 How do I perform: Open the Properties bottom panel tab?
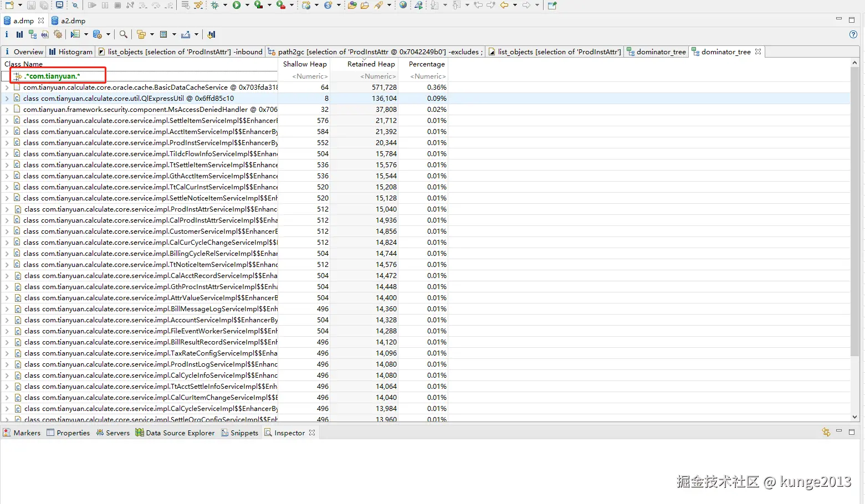pos(68,433)
